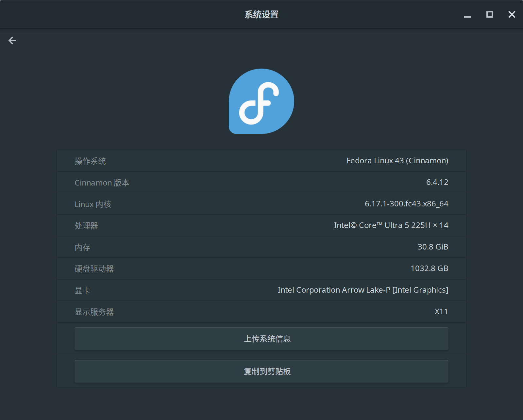Select the Linux 内核 label
Image resolution: width=523 pixels, height=420 pixels.
click(x=93, y=204)
